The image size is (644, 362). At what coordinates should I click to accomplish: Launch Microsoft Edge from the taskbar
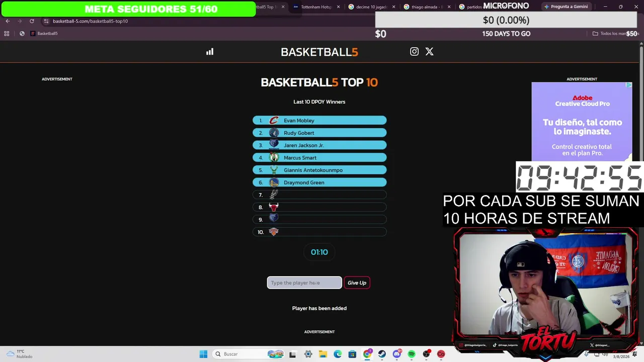pos(338,354)
